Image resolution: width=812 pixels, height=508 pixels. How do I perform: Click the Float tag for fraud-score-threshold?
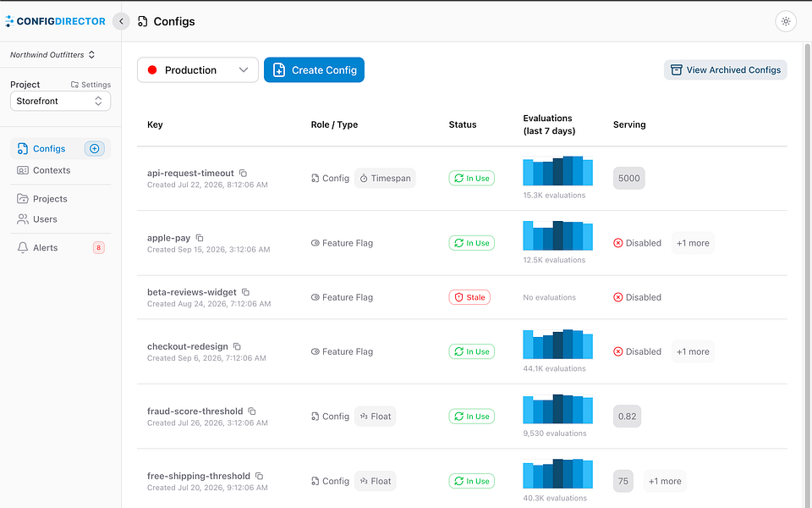tap(376, 417)
